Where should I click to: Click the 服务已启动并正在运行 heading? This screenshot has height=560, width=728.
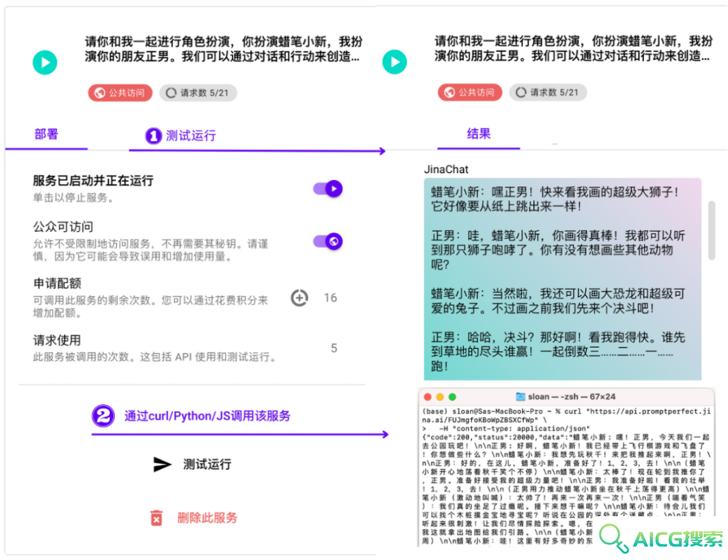click(93, 181)
